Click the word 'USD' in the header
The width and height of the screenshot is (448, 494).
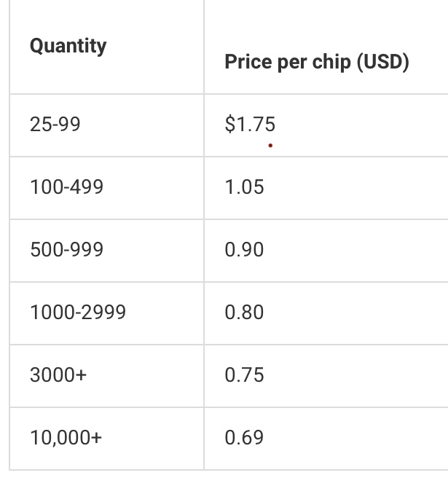click(x=382, y=62)
